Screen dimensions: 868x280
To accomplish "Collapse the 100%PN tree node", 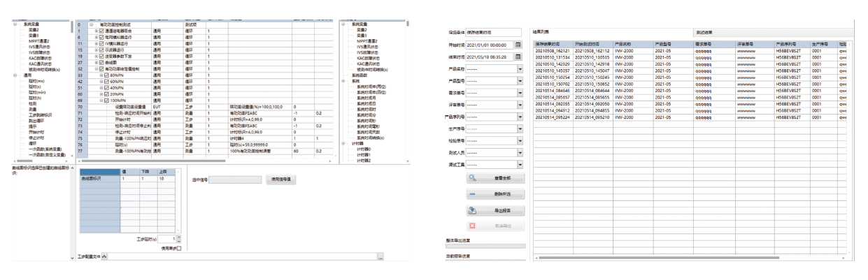I will point(101,101).
